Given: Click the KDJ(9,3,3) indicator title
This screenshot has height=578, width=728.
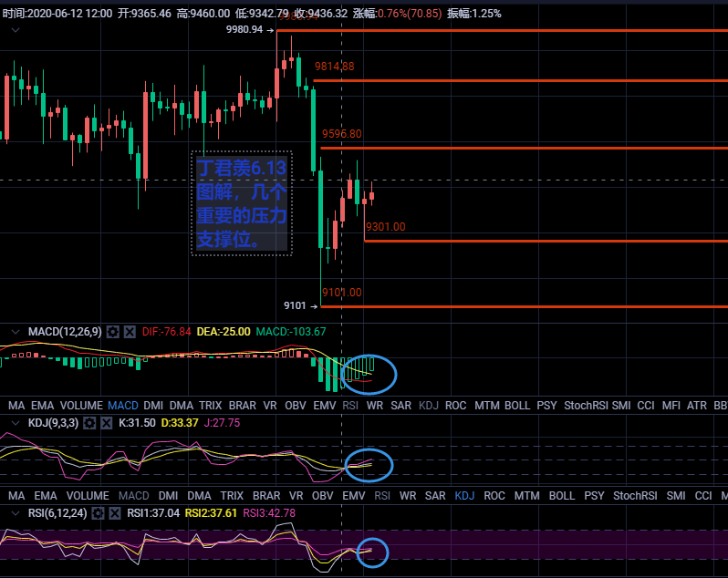Looking at the screenshot, I should tap(54, 423).
